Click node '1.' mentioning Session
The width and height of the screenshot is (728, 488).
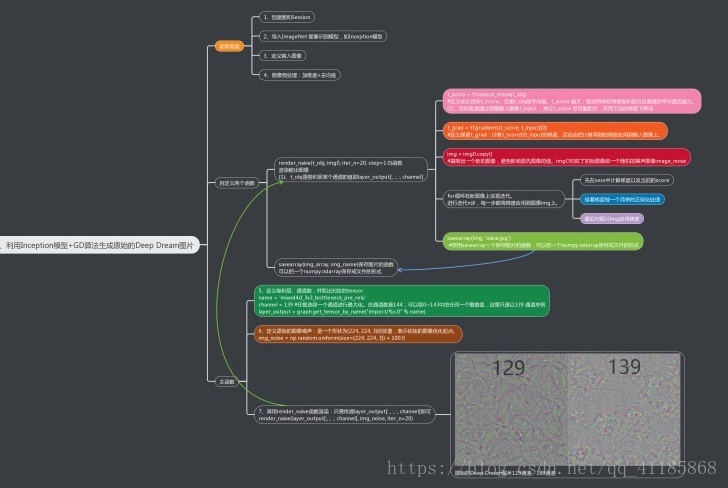pyautogui.click(x=286, y=17)
